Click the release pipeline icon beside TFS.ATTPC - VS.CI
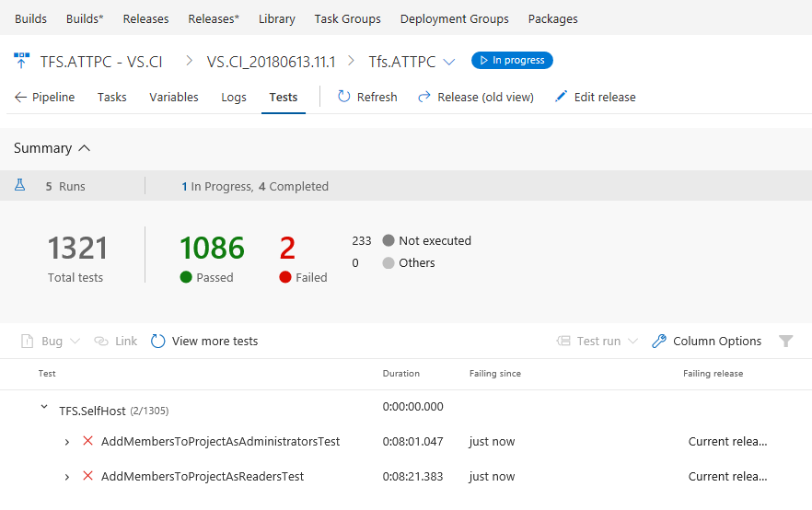Image resolution: width=812 pixels, height=510 pixels. (21, 61)
